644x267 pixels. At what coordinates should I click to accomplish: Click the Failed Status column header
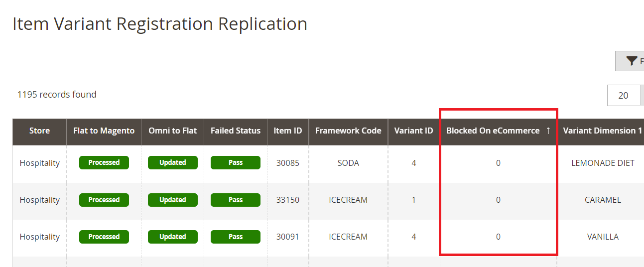pyautogui.click(x=235, y=131)
